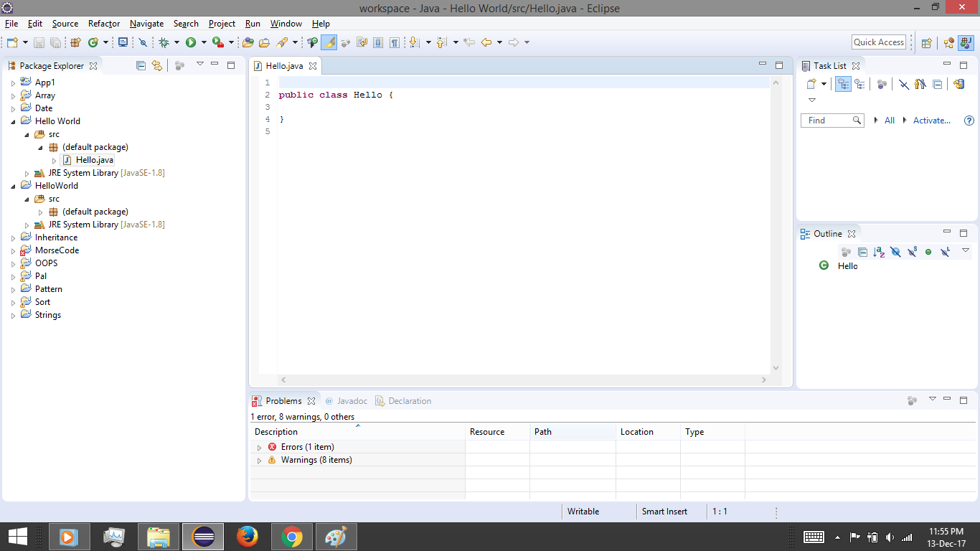
Task: Run the program with the green play icon
Action: pyautogui.click(x=191, y=42)
